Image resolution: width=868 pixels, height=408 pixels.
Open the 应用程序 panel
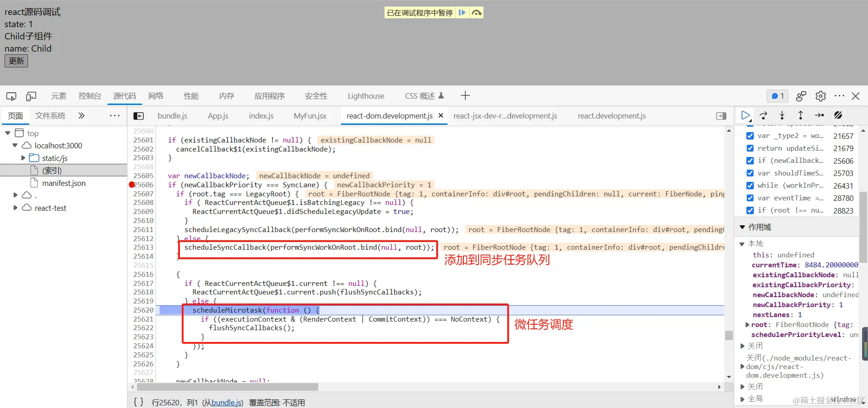click(269, 96)
